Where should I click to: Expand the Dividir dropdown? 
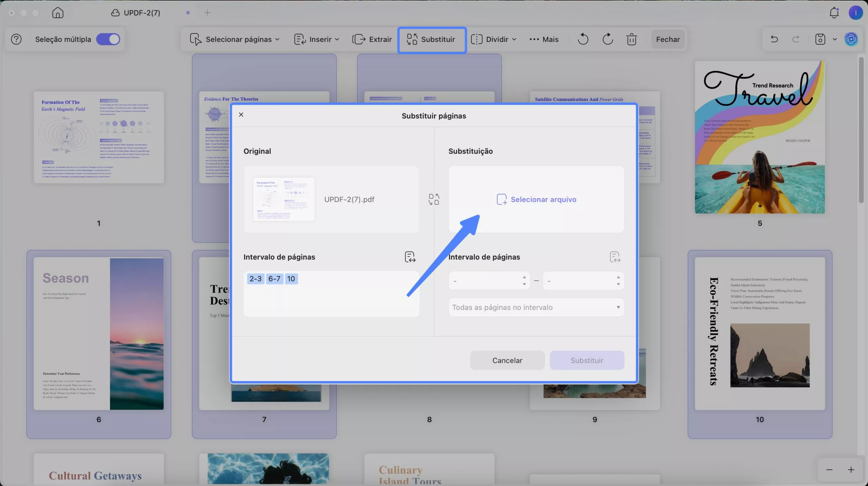click(494, 39)
